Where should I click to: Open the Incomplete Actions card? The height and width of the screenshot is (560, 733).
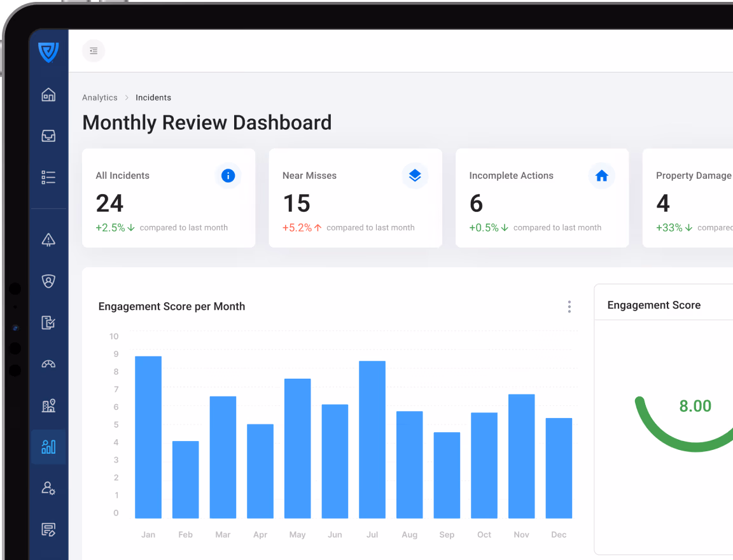pyautogui.click(x=542, y=198)
